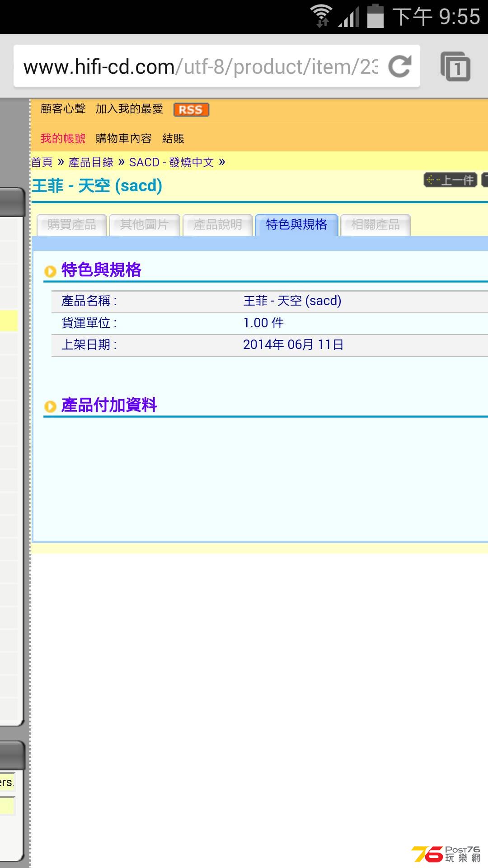Go to previous item with 上一件 button

(450, 180)
